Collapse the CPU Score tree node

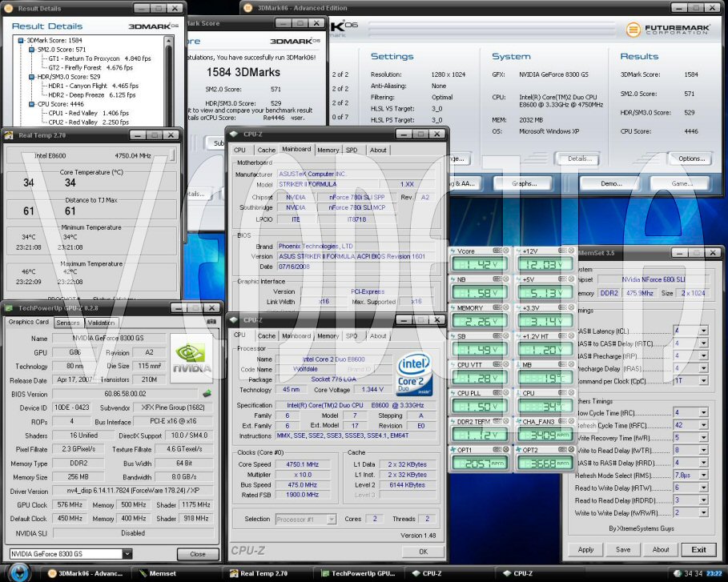(31, 104)
